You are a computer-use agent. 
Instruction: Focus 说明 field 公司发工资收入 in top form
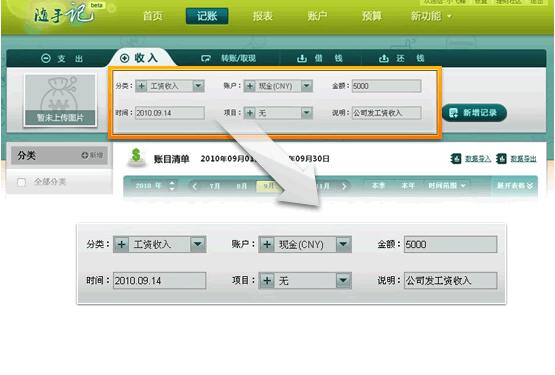pos(387,113)
